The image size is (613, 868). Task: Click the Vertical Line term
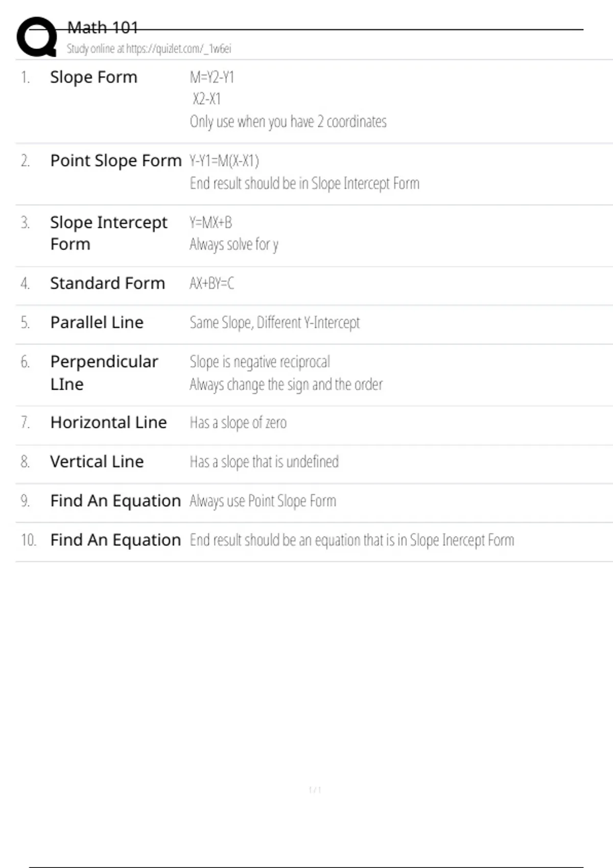tap(97, 462)
